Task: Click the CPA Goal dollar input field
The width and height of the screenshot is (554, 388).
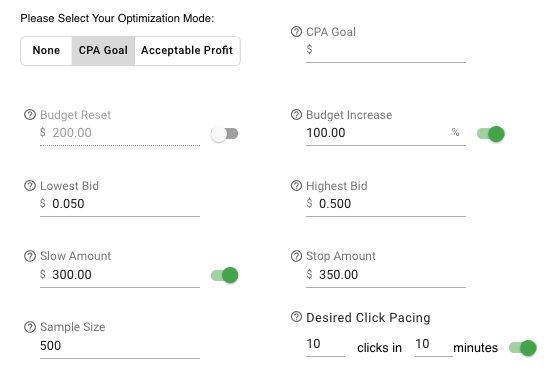Action: point(386,49)
